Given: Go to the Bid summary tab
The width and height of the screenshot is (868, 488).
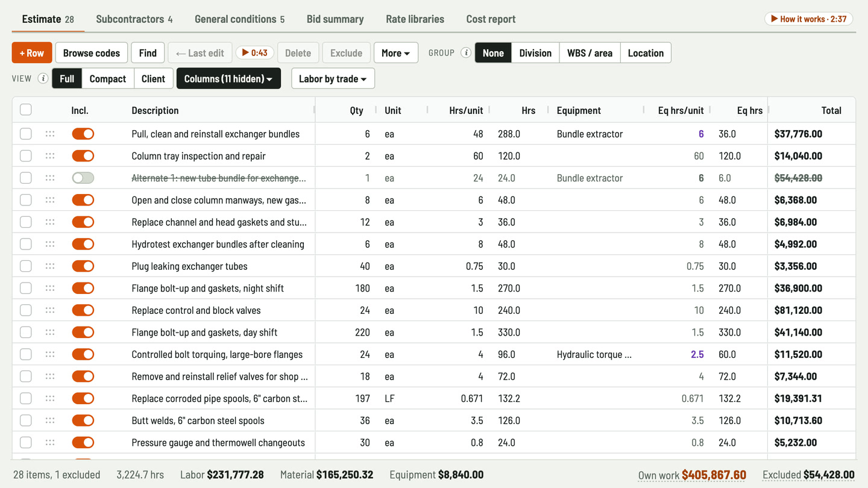Looking at the screenshot, I should coord(335,19).
